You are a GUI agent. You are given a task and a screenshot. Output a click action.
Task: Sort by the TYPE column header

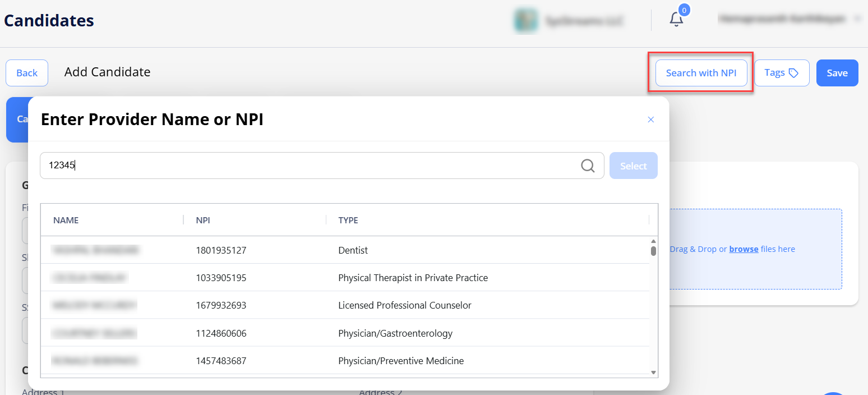tap(348, 220)
